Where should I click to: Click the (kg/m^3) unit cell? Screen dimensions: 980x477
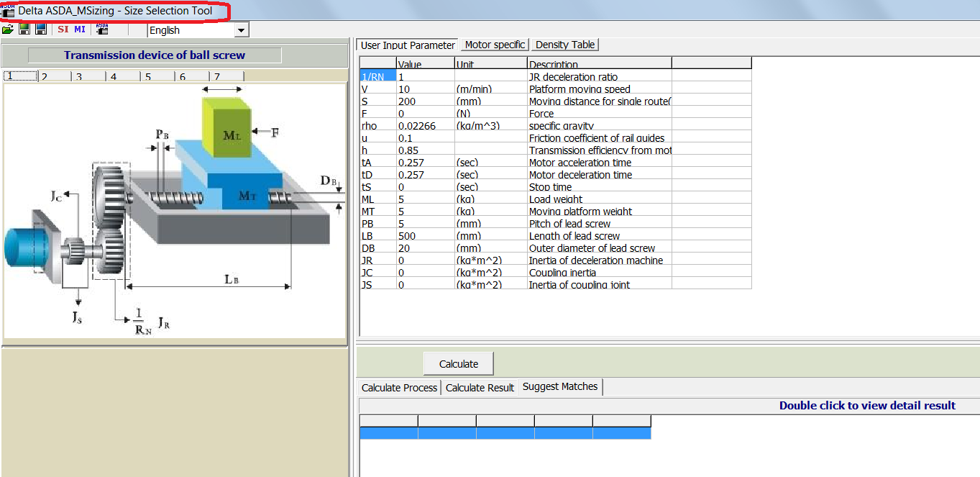491,125
